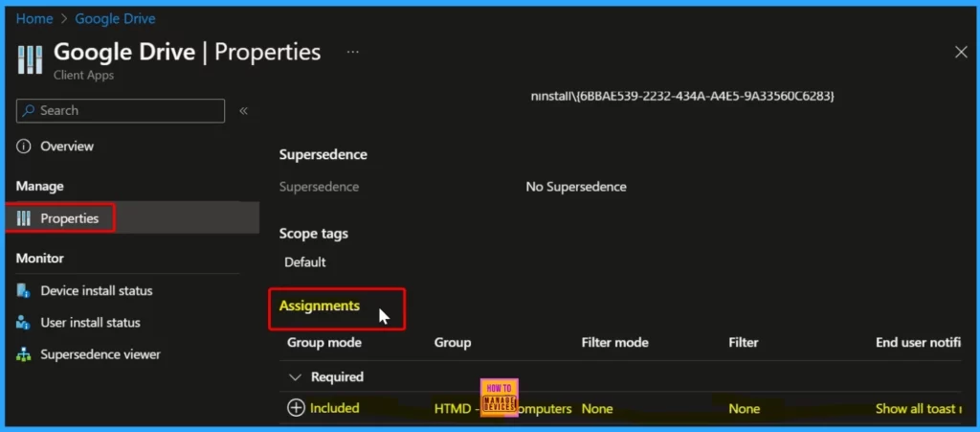Select the 'Default' scope tag
The height and width of the screenshot is (432, 980).
click(x=305, y=261)
